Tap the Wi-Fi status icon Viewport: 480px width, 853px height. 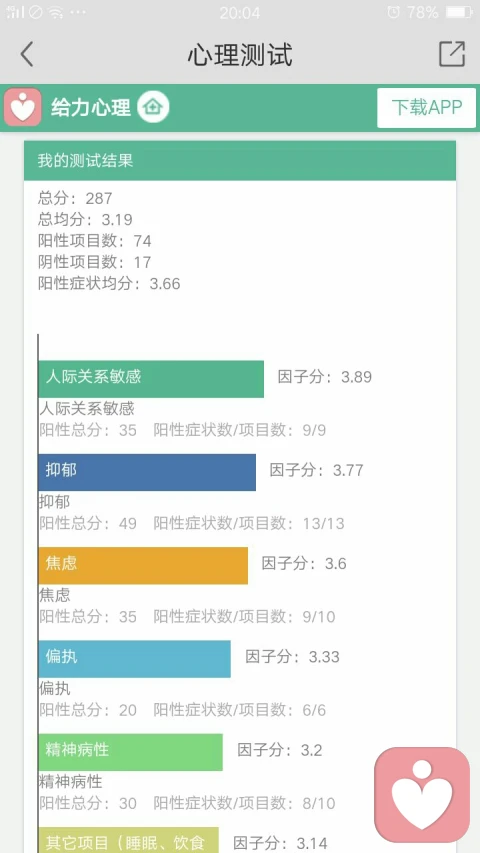pyautogui.click(x=56, y=12)
